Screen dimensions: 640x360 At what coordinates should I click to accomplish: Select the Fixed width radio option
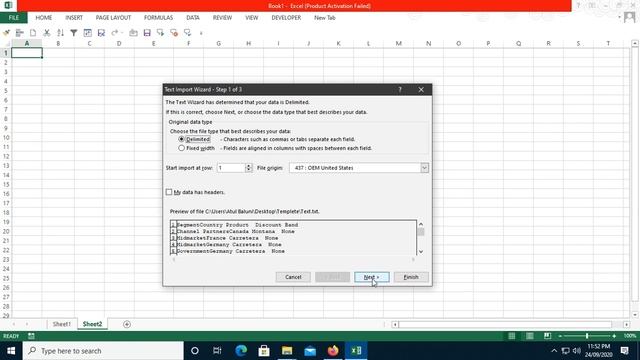click(182, 148)
